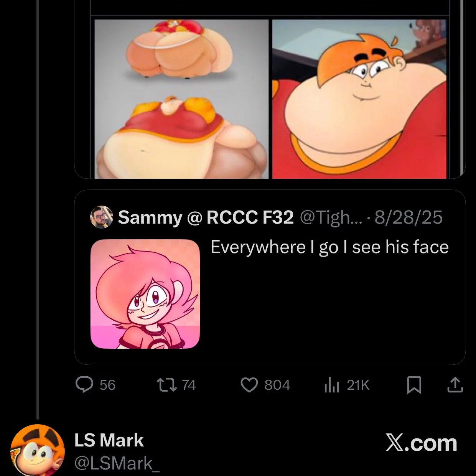Open Sammy's small profile picture
476x476 pixels.
click(x=102, y=217)
